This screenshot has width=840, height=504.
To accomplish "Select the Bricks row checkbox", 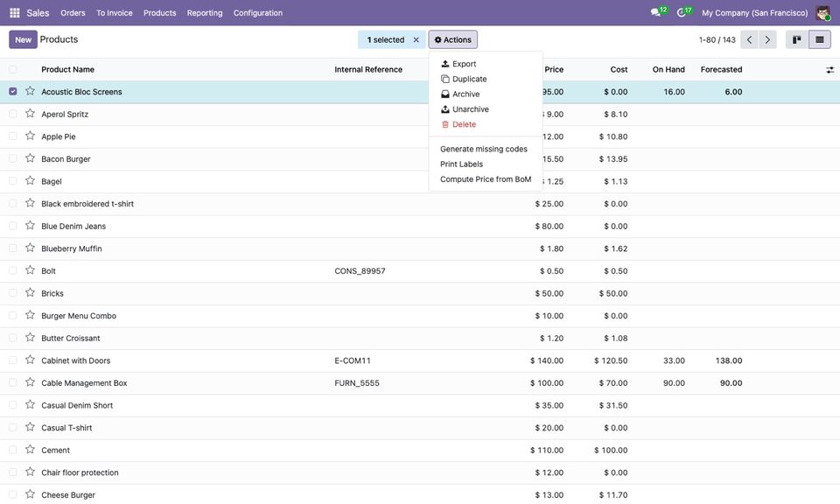I will pyautogui.click(x=13, y=293).
